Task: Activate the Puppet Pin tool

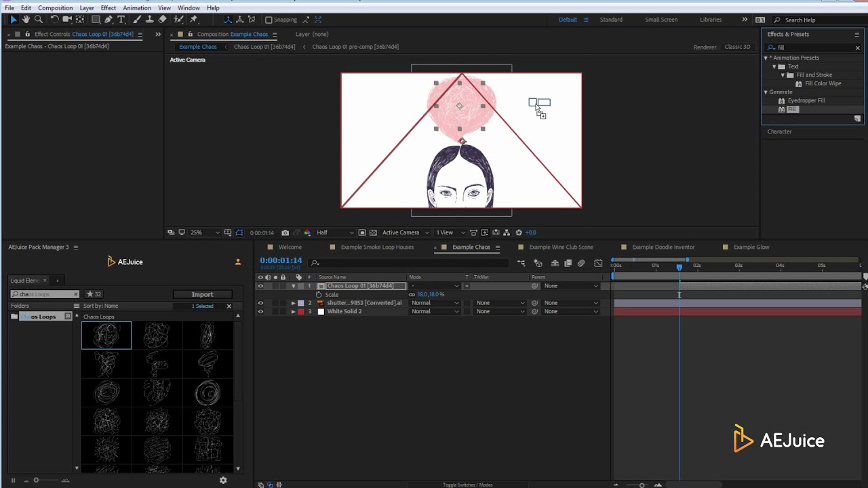Action: pos(194,20)
